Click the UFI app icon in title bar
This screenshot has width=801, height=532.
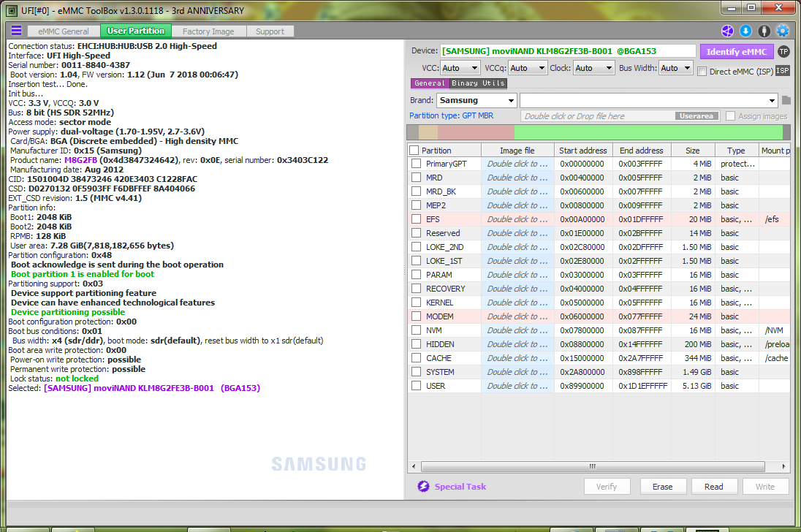click(x=12, y=10)
